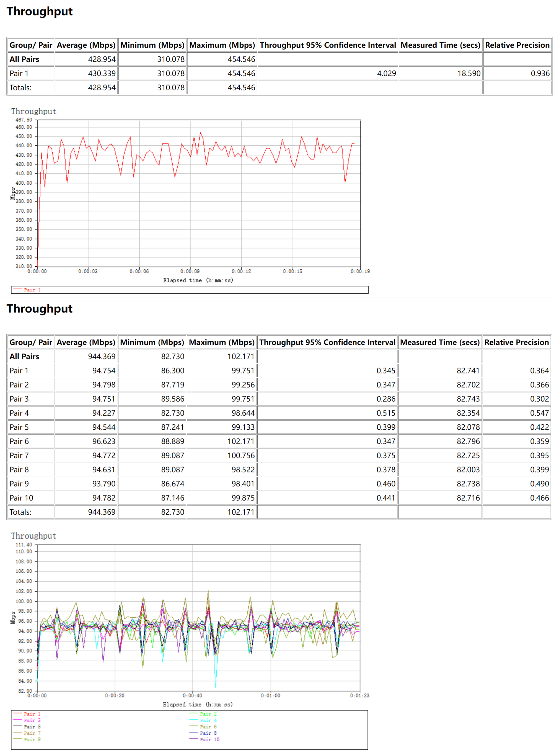Click the first Throughput heading
Viewport: 559px width, 756px height.
(40, 12)
